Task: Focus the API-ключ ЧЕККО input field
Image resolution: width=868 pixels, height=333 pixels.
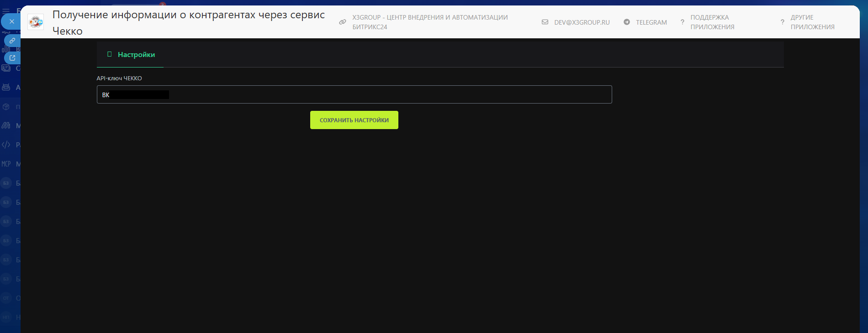Action: click(x=354, y=94)
